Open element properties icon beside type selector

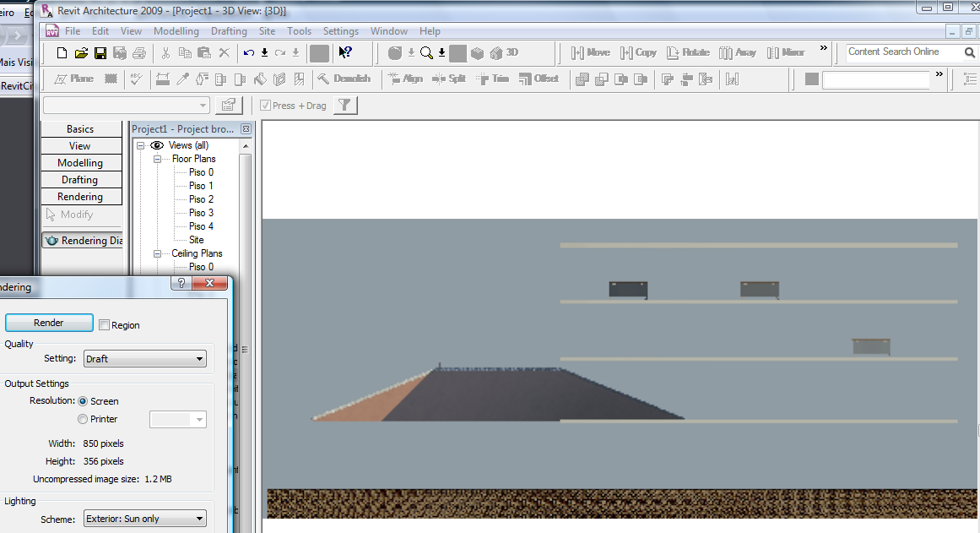coord(227,106)
